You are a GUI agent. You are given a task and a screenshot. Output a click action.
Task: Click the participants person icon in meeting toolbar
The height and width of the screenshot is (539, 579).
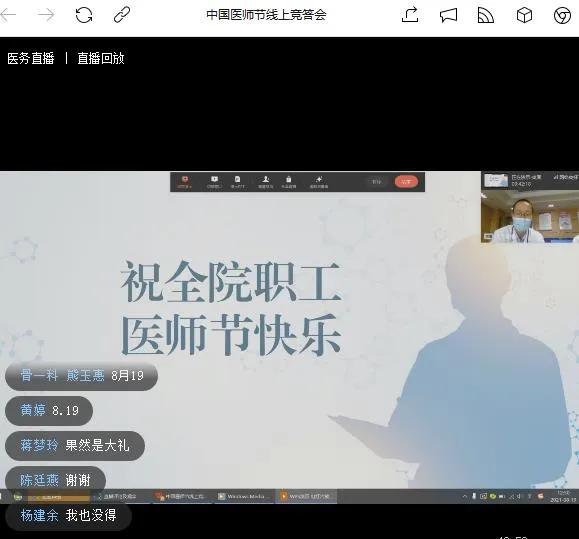click(265, 182)
